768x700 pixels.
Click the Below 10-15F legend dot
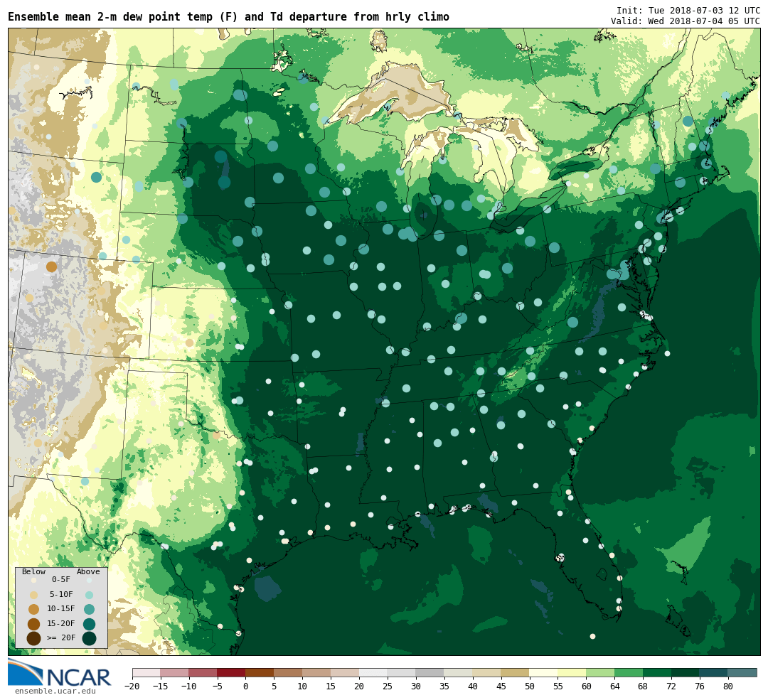click(x=34, y=610)
